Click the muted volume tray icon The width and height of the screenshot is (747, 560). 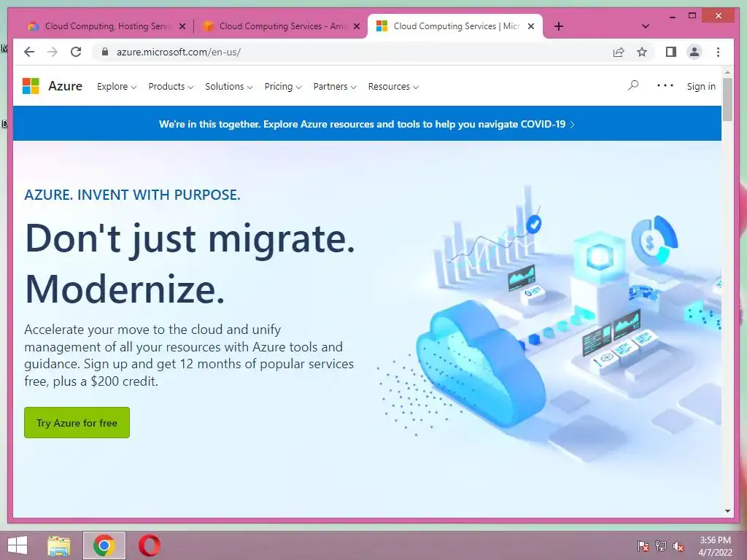(x=678, y=545)
